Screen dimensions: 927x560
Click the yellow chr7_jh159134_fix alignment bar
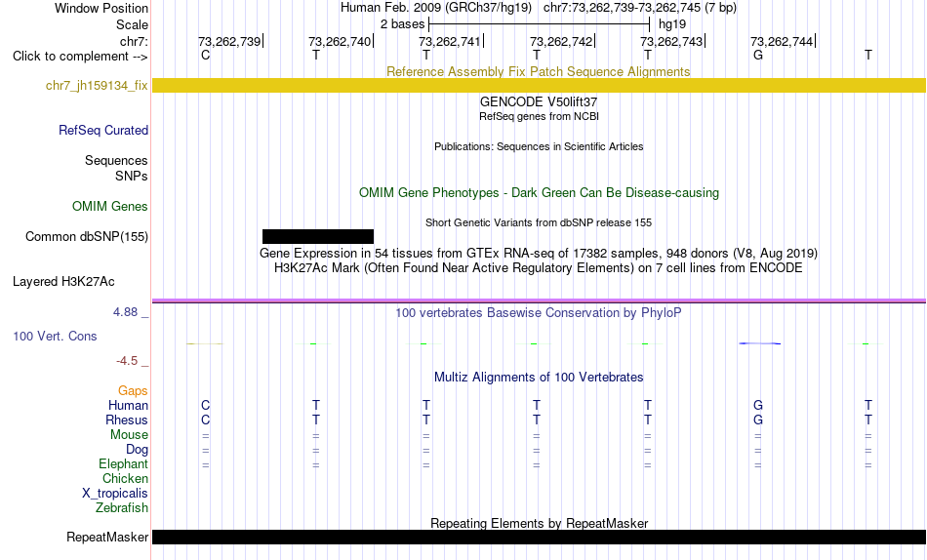click(539, 85)
